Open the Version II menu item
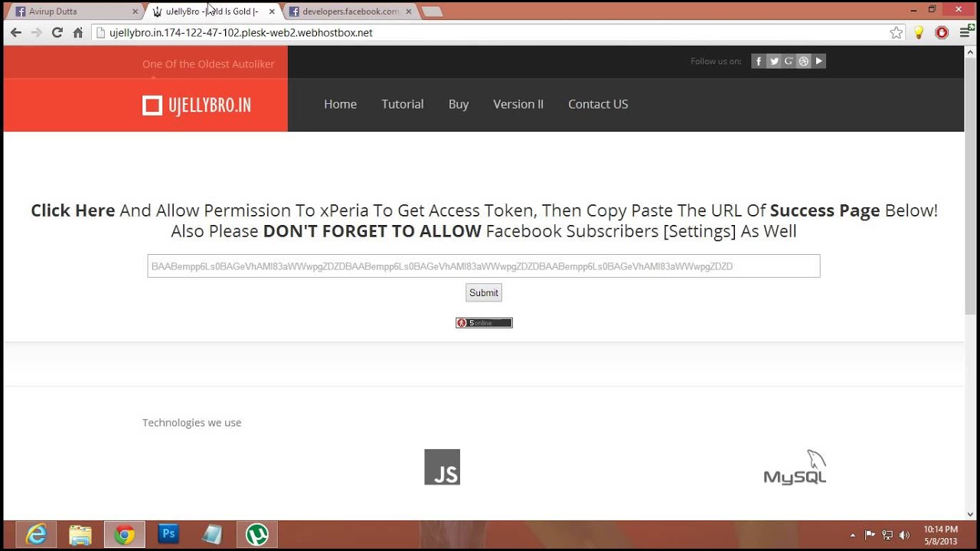This screenshot has width=980, height=551. 518,104
